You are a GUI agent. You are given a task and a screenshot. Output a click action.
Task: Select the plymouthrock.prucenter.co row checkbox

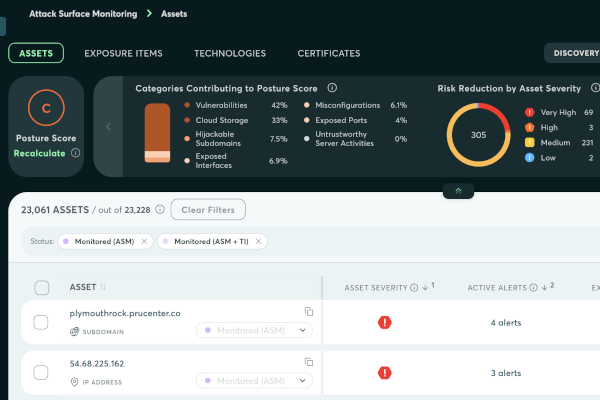[41, 322]
